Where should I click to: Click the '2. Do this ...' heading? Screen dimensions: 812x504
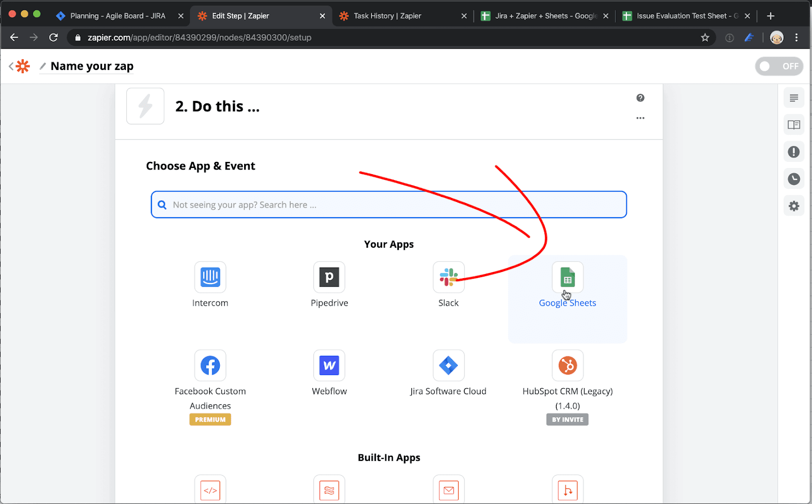[x=218, y=106]
